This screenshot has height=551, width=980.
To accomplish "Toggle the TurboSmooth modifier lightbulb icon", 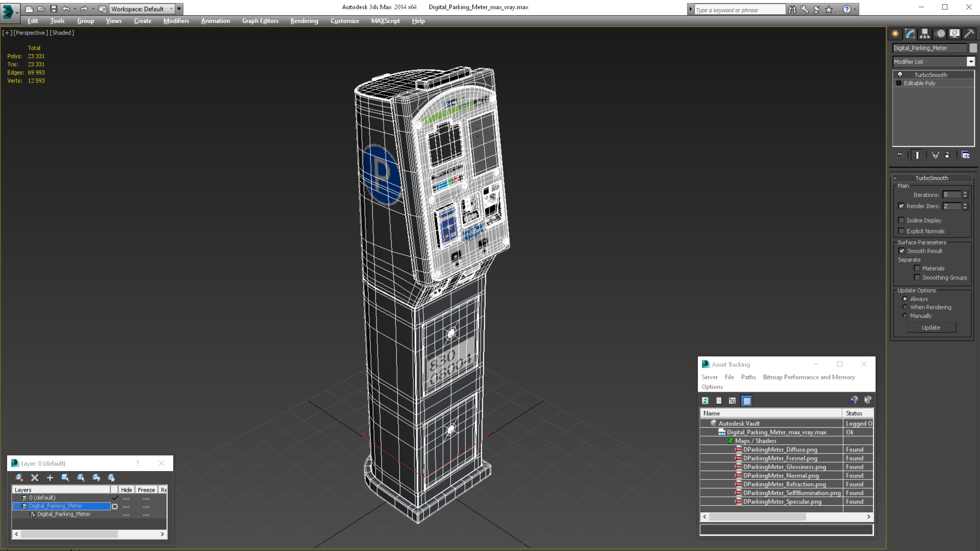I will click(900, 75).
